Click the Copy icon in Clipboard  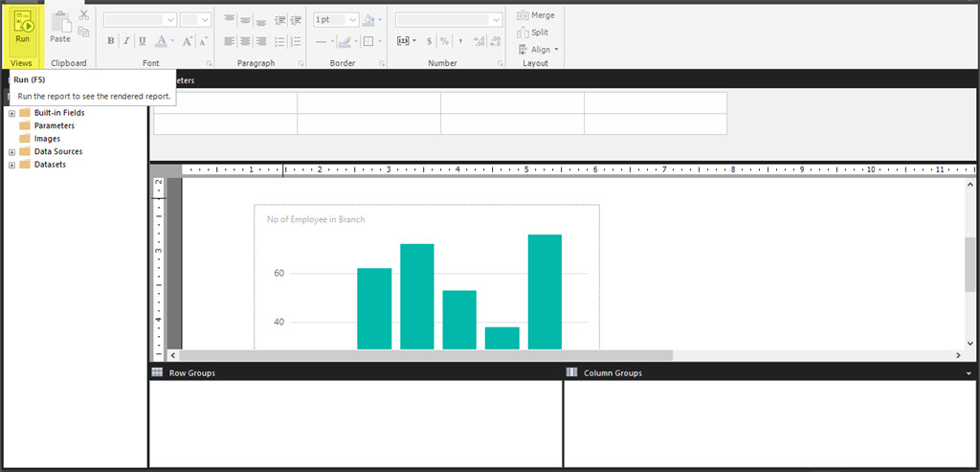[x=84, y=32]
